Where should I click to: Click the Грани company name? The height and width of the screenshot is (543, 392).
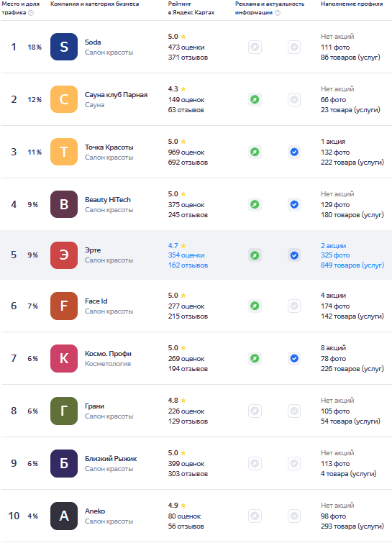click(x=94, y=406)
